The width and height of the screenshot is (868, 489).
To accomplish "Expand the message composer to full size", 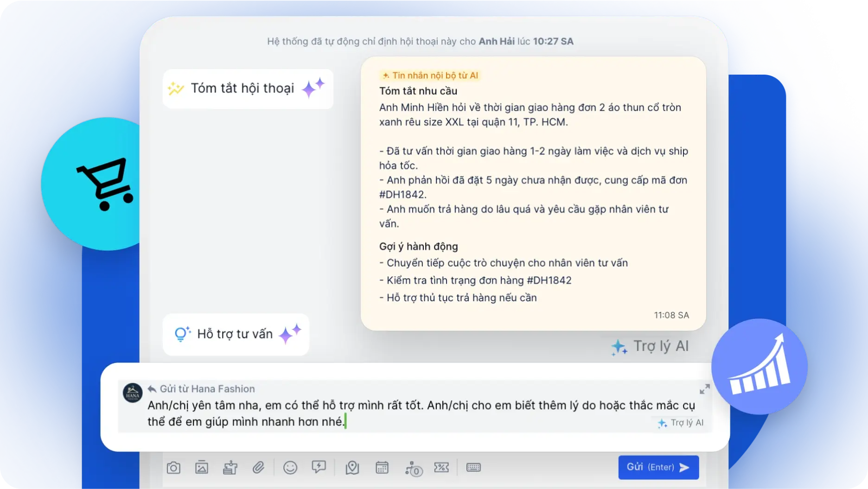I will pos(704,389).
